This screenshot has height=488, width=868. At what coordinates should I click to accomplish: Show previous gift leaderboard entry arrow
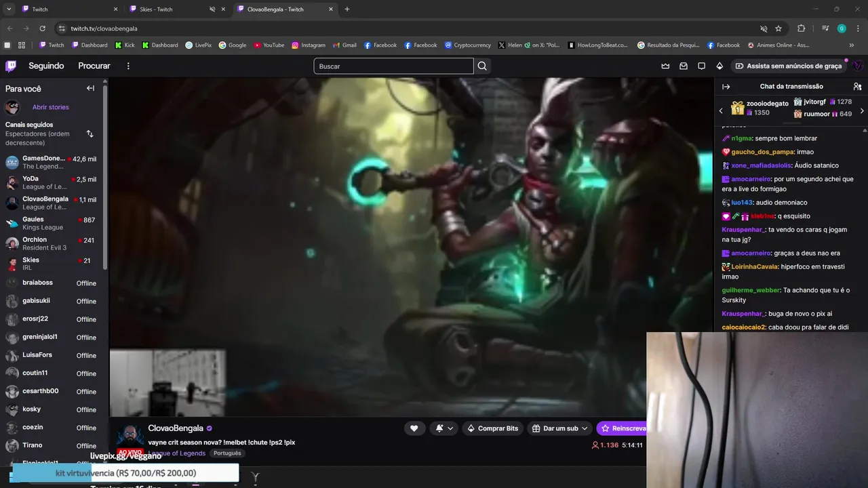tap(722, 110)
